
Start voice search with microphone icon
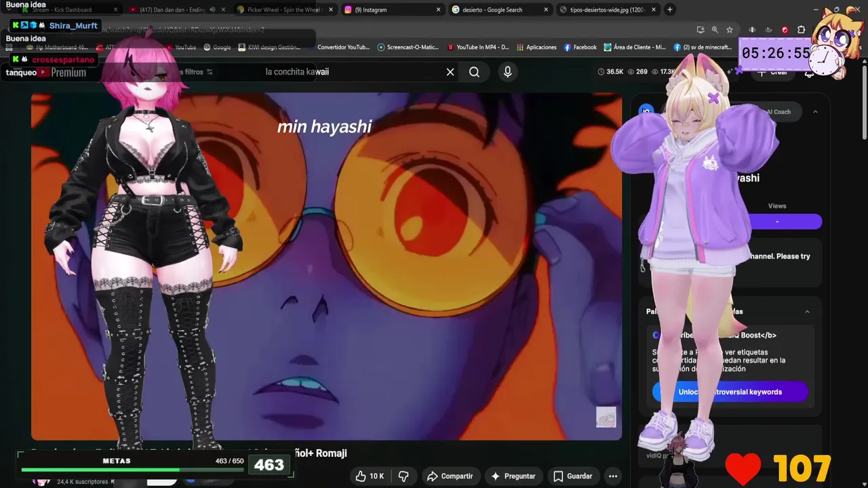tap(507, 72)
